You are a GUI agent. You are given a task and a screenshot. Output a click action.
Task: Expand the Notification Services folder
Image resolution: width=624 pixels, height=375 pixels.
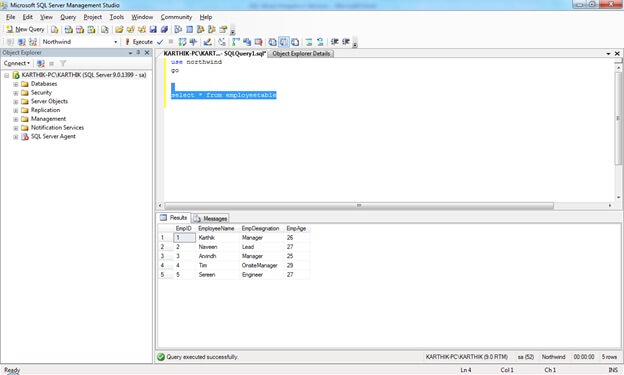coord(16,128)
